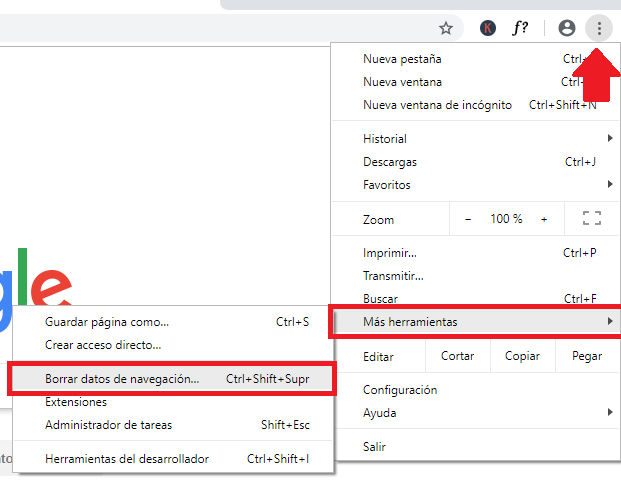Choose Nueva ventana menu entry
This screenshot has height=487, width=621.
476,82
